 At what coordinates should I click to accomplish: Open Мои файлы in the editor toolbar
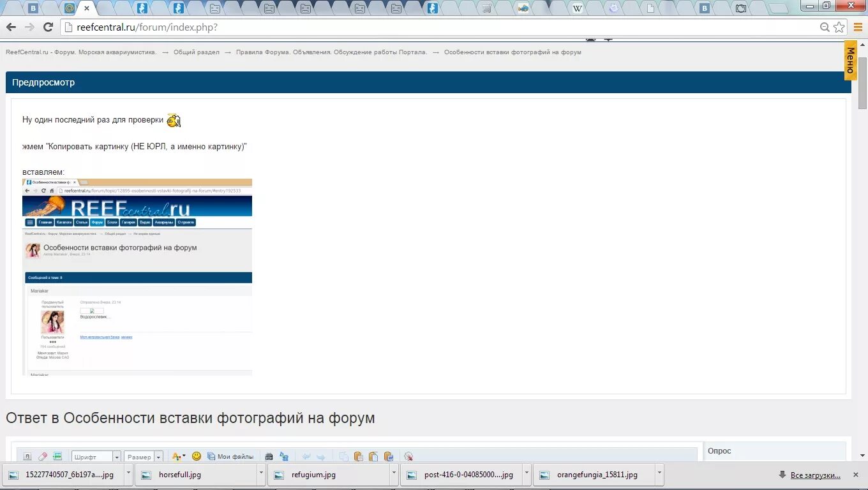(230, 457)
